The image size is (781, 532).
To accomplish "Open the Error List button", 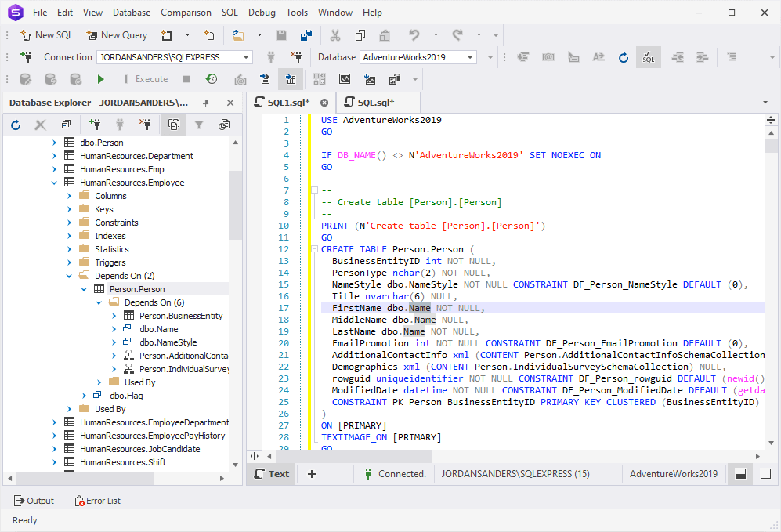I will pos(98,501).
